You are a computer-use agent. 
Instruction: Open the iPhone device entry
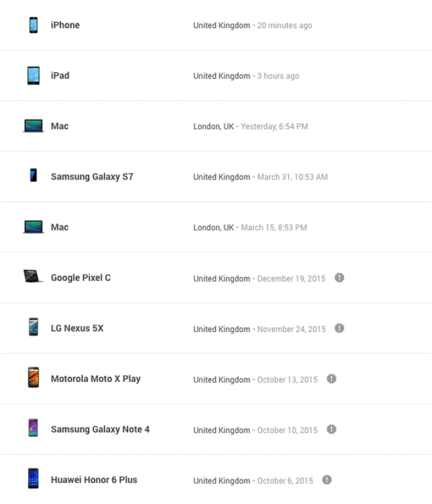[x=216, y=25]
